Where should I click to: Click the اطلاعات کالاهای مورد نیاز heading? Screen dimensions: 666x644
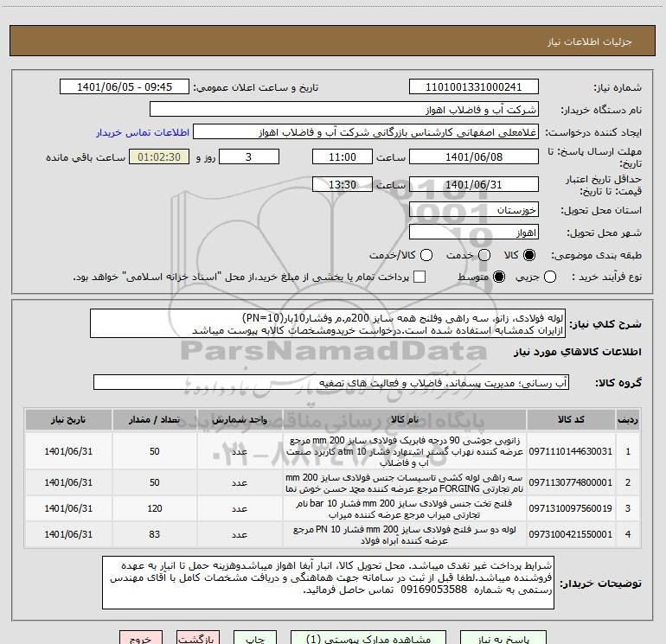pos(577,352)
